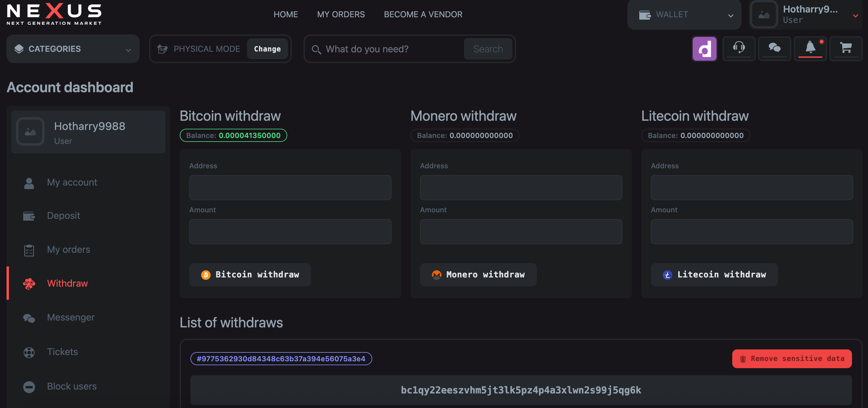The width and height of the screenshot is (868, 408).
Task: Focus the Litecoin Amount field
Action: click(x=752, y=232)
